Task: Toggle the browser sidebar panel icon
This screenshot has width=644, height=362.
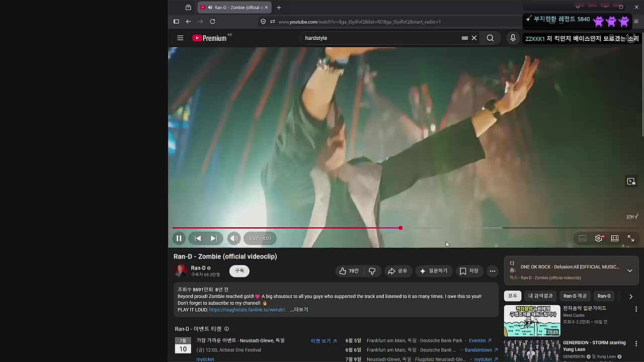Action: (x=176, y=22)
